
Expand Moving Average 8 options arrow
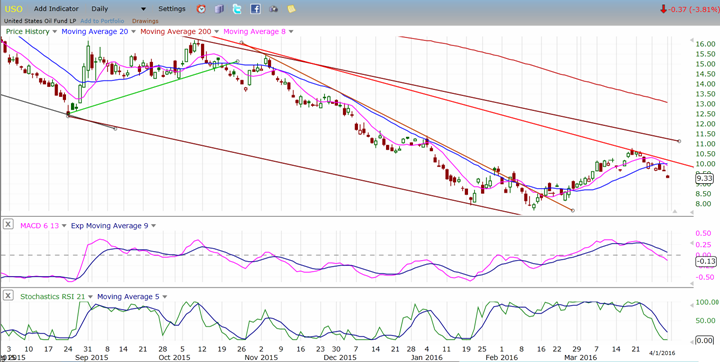(291, 32)
